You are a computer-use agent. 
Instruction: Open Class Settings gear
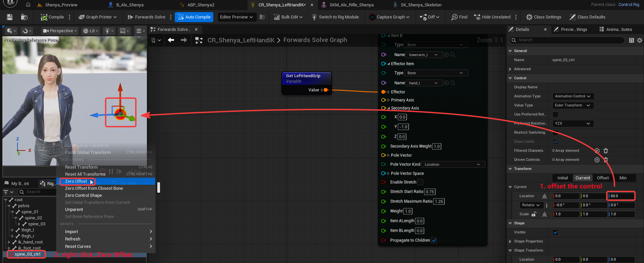529,17
